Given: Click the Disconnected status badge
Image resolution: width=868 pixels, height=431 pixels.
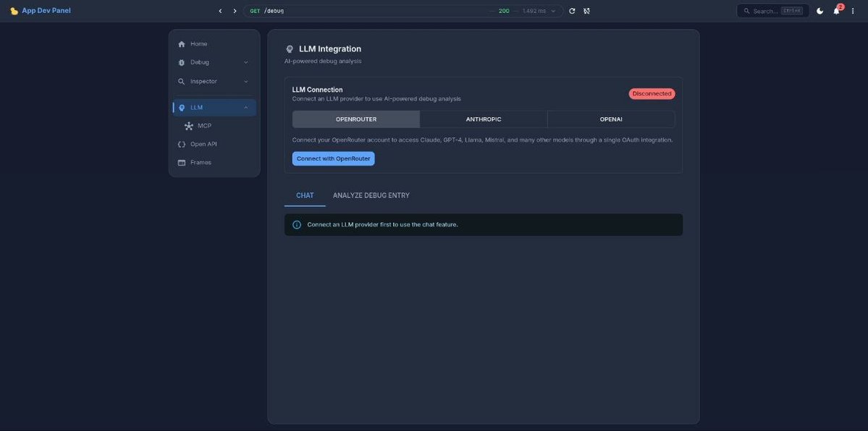Looking at the screenshot, I should (x=652, y=94).
